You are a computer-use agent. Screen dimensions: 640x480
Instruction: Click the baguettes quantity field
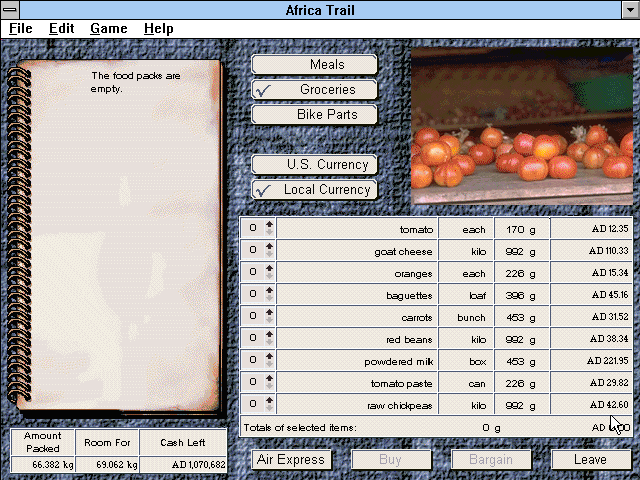click(x=253, y=294)
